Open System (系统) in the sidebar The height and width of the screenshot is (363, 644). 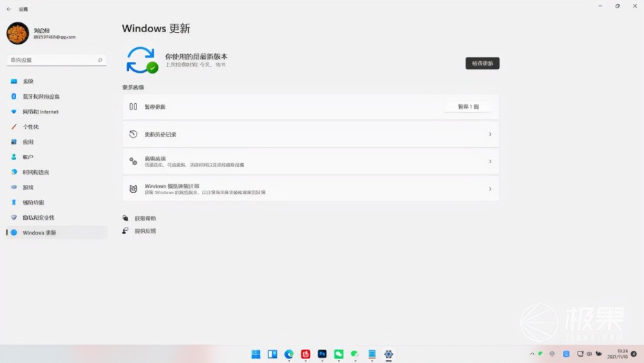pos(28,81)
